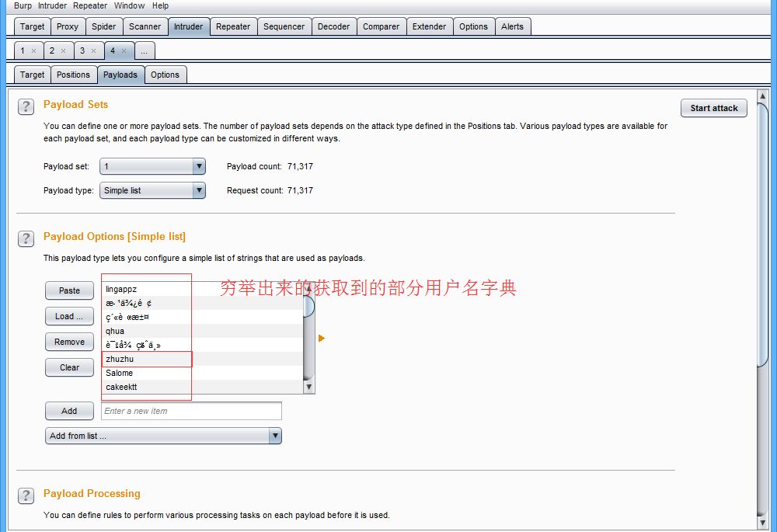Screen dimensions: 777x532
Task: Switch to Scanner tab
Action: click(145, 26)
